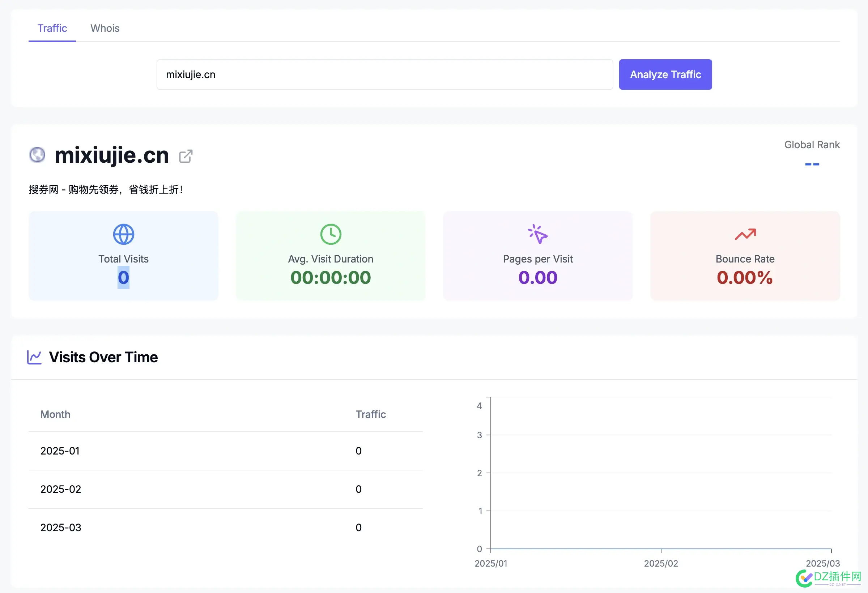Click the 2025/02 chart axis marker
Viewport: 868px width, 593px height.
(x=660, y=563)
